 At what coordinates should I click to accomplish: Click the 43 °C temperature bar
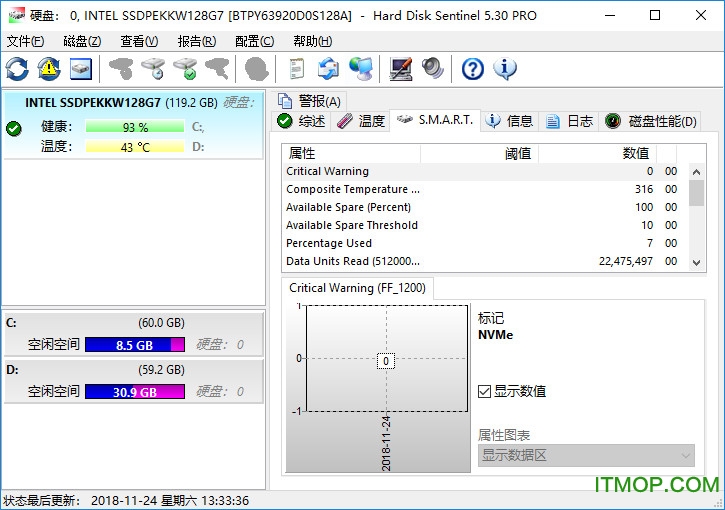[135, 147]
